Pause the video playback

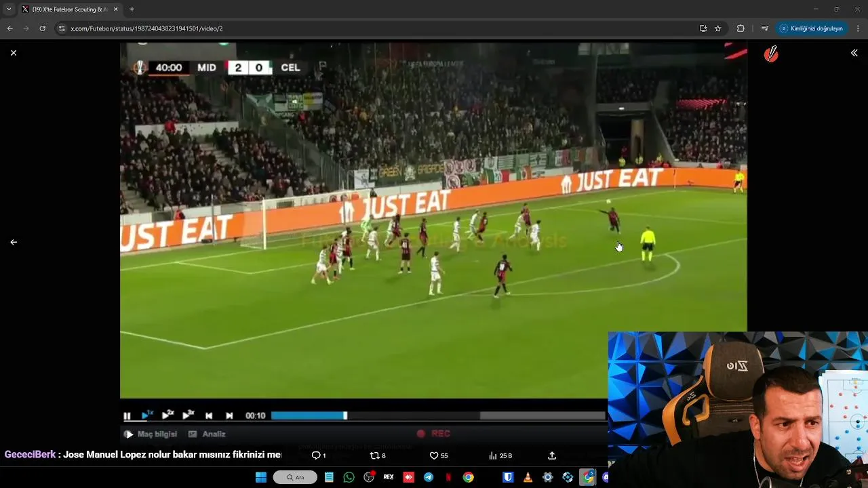coord(127,415)
